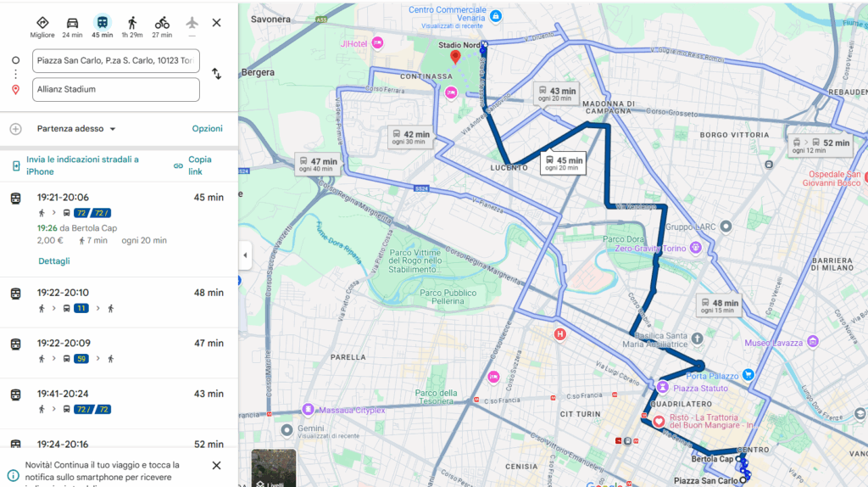Click the add destination plus icon
868x487 pixels.
pyautogui.click(x=15, y=129)
